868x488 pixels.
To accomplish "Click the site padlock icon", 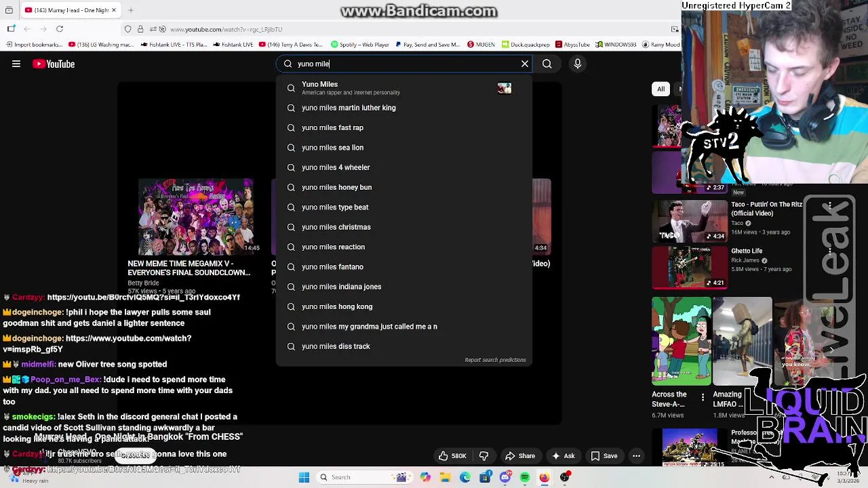I will [140, 29].
